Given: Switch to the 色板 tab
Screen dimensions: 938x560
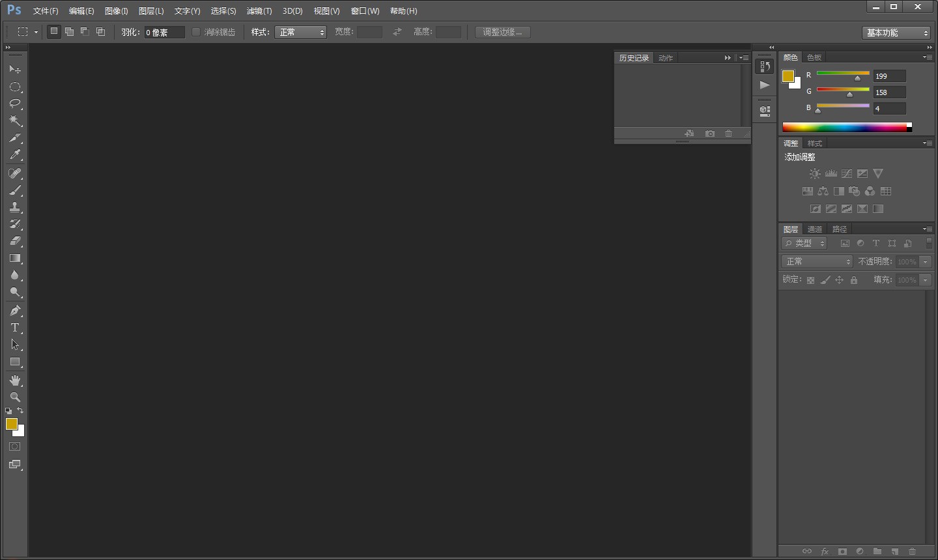Looking at the screenshot, I should coord(814,57).
